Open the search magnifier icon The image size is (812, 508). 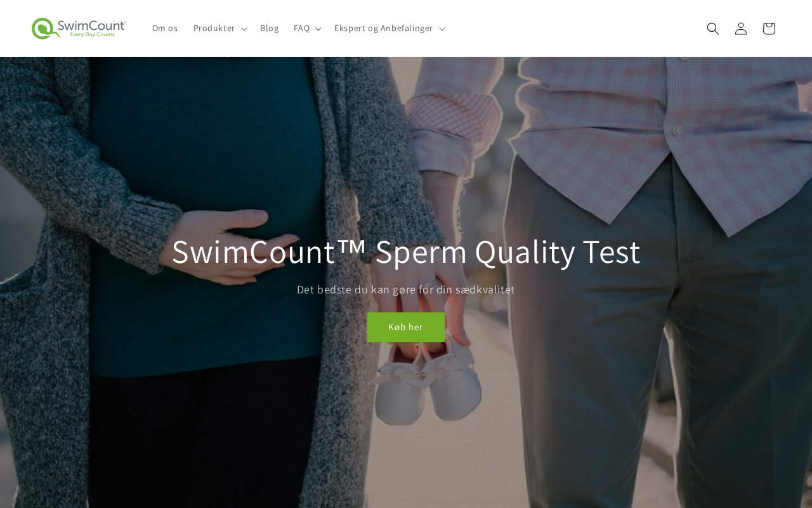pyautogui.click(x=713, y=29)
